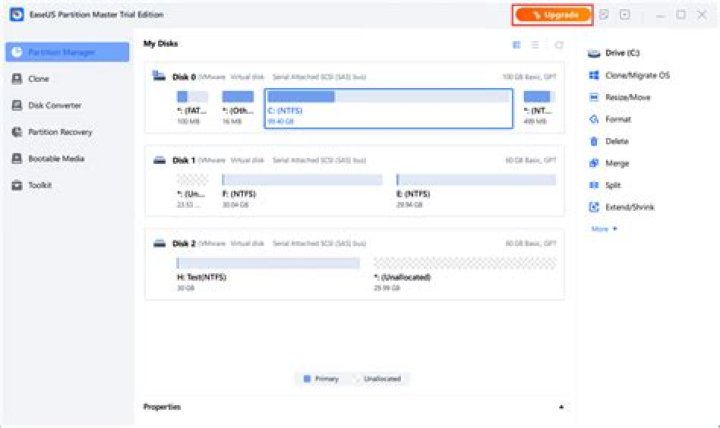Click the Bootable Media icon
720x428 pixels.
pyautogui.click(x=17, y=159)
